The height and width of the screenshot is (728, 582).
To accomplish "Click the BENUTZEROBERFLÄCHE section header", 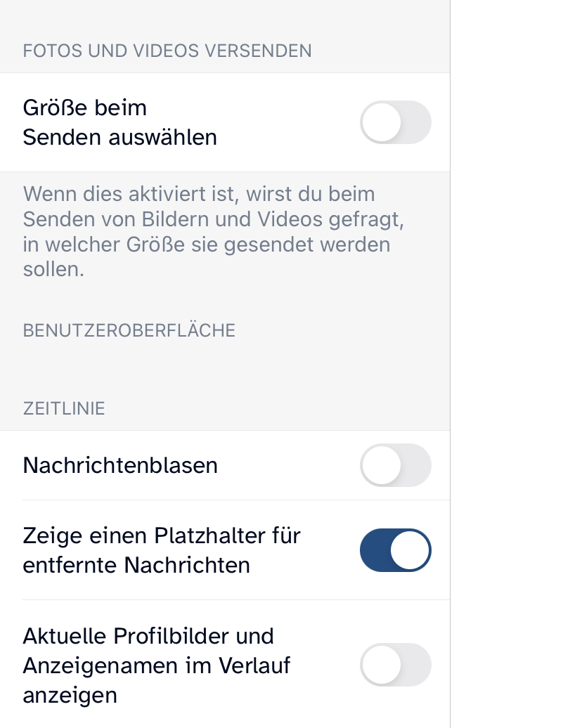I will pyautogui.click(x=129, y=330).
